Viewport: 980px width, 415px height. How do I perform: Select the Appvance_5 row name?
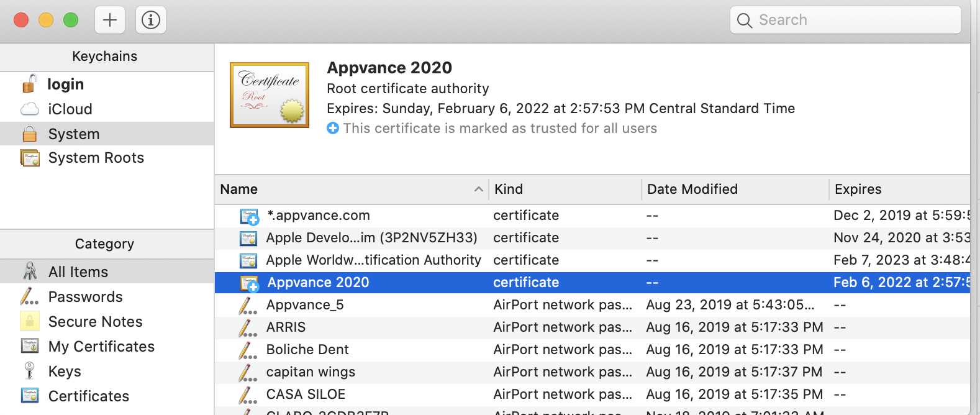tap(305, 305)
